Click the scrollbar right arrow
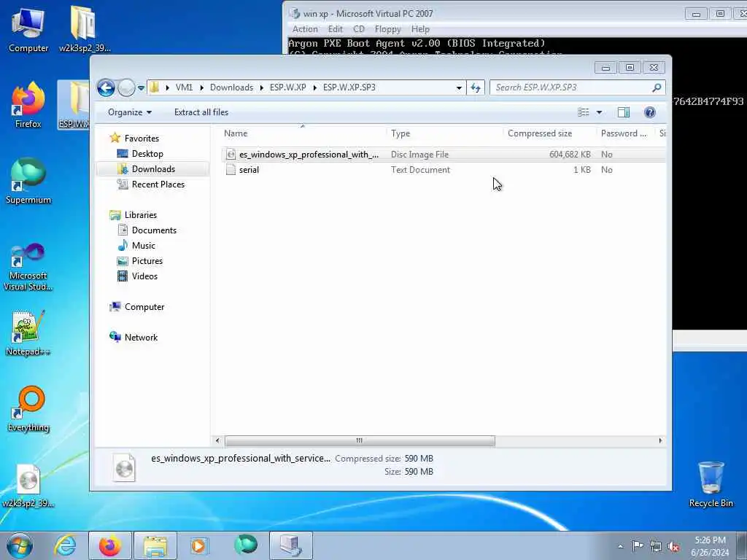 660,441
